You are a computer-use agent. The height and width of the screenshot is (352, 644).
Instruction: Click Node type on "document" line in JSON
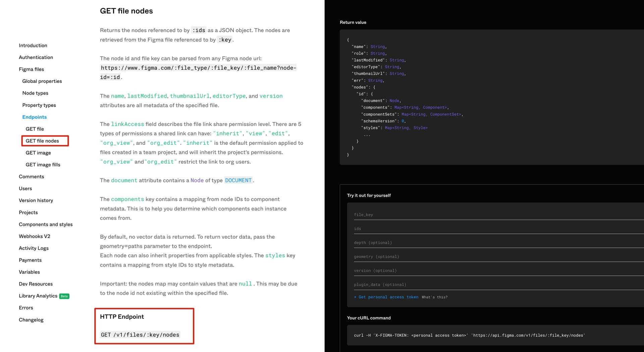point(394,101)
